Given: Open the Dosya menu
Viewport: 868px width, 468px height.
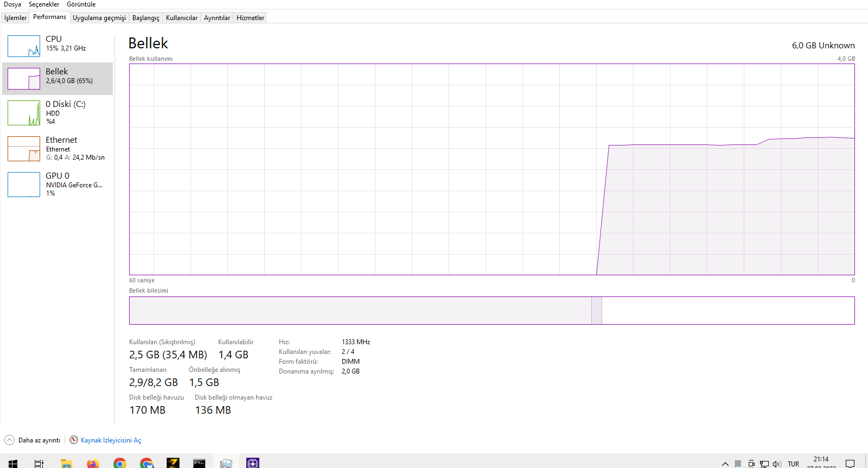Looking at the screenshot, I should [x=12, y=4].
